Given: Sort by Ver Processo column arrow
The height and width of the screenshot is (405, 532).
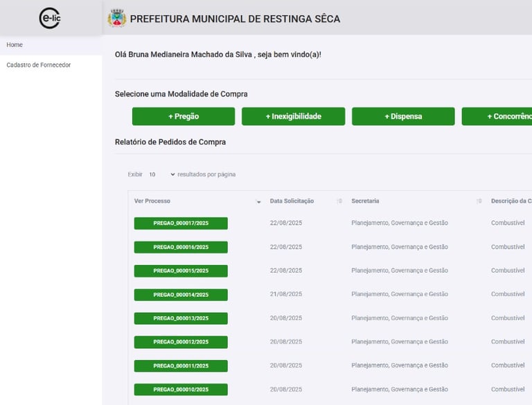Looking at the screenshot, I should click(x=258, y=202).
